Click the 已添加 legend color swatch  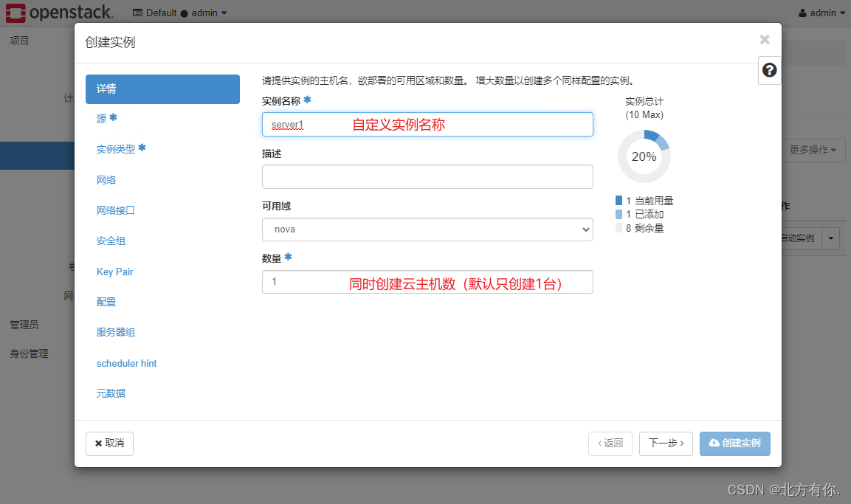tap(619, 214)
